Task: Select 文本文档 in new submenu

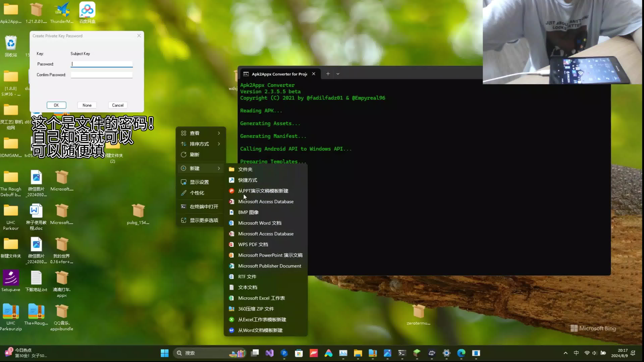Action: (265, 288)
